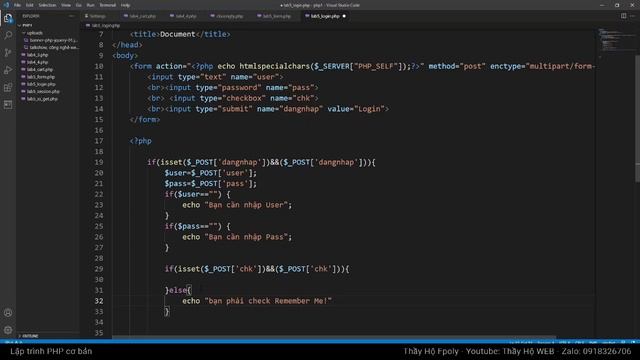This screenshot has width=640, height=360.
Task: Open the Run and Debug view
Action: (x=8, y=70)
